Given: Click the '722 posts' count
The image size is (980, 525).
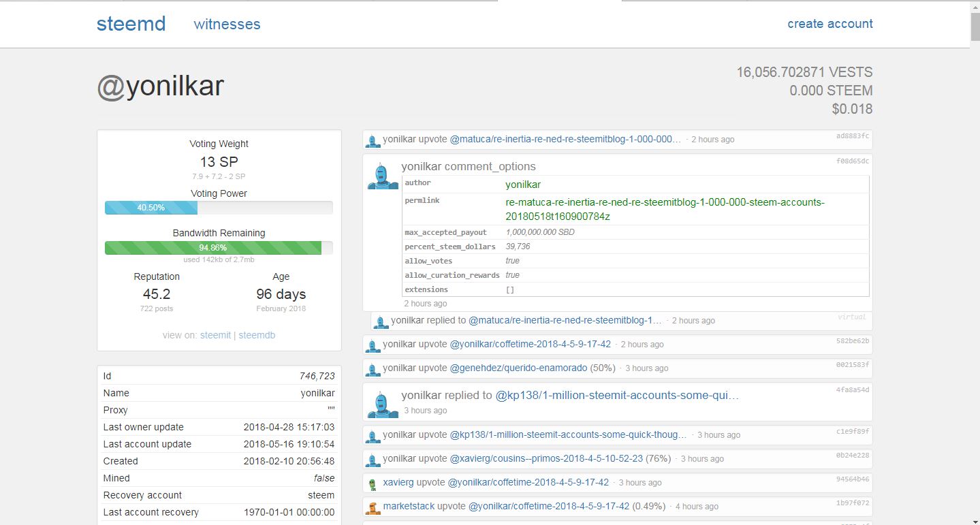Looking at the screenshot, I should point(157,308).
